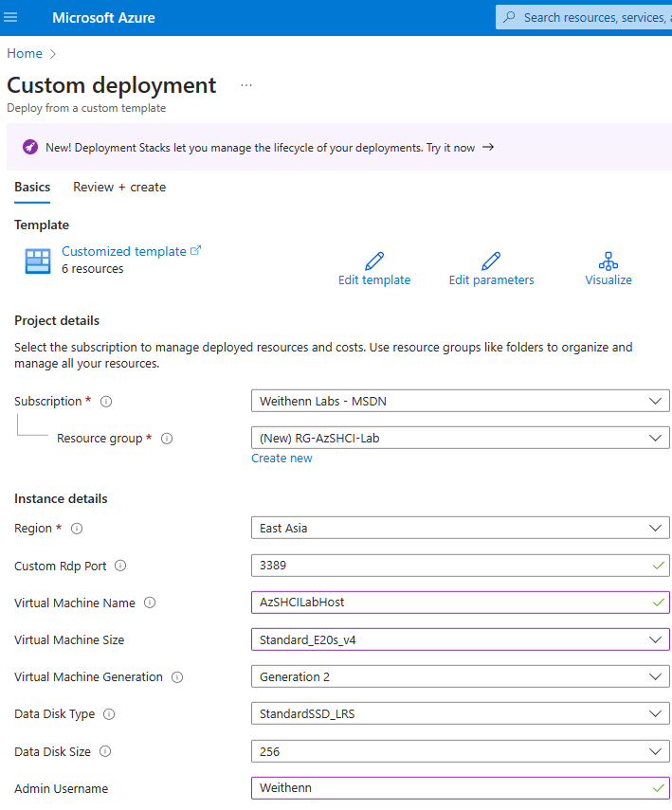
Task: Open the Subscription dropdown
Action: pyautogui.click(x=460, y=401)
